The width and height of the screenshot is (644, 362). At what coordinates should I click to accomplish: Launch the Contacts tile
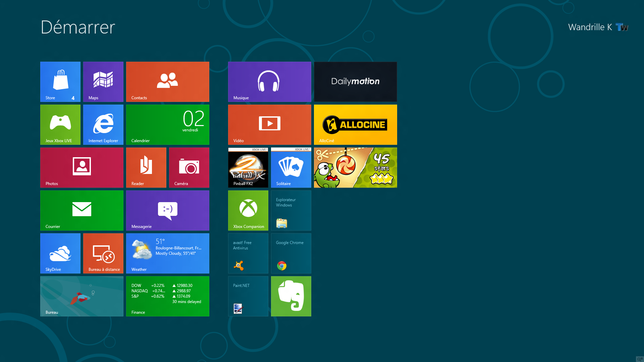tap(168, 82)
